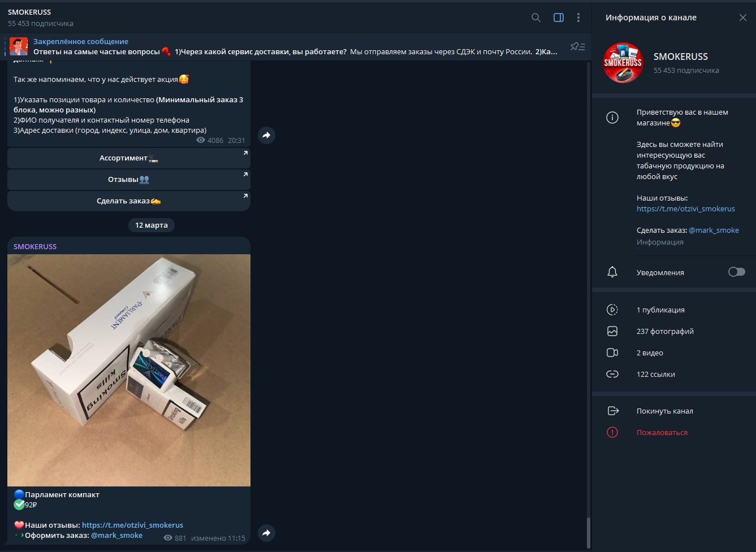The width and height of the screenshot is (756, 552).
Task: Open the photos media icon
Action: [x=612, y=331]
